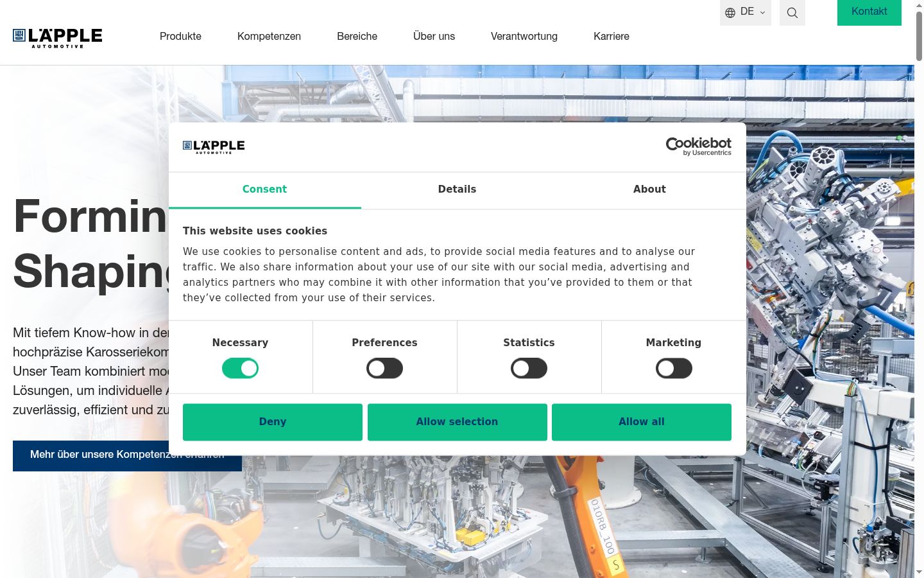Click the Cookiebot by Usercentrics logo

pyautogui.click(x=699, y=146)
